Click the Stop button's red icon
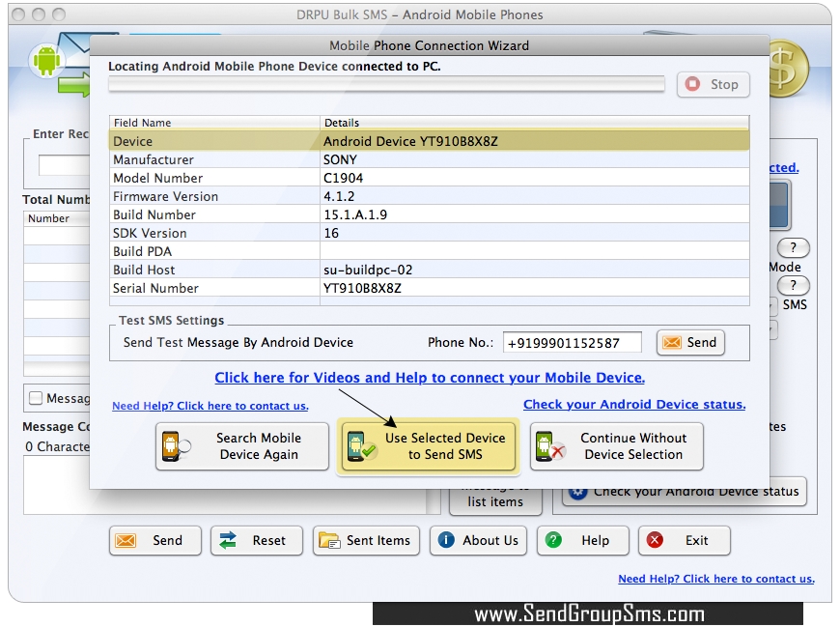Image resolution: width=840 pixels, height=627 pixels. click(x=692, y=84)
